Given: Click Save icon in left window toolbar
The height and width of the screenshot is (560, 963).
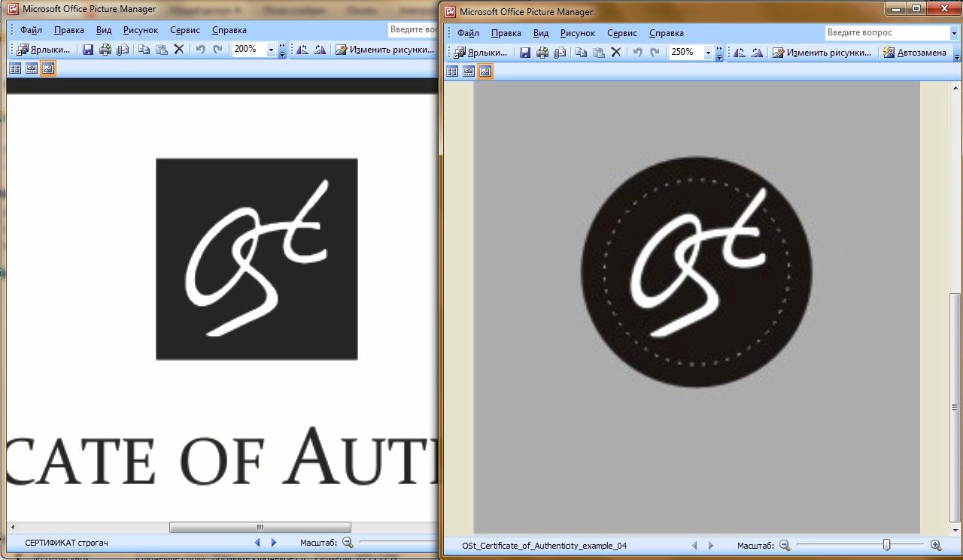Looking at the screenshot, I should [x=88, y=50].
